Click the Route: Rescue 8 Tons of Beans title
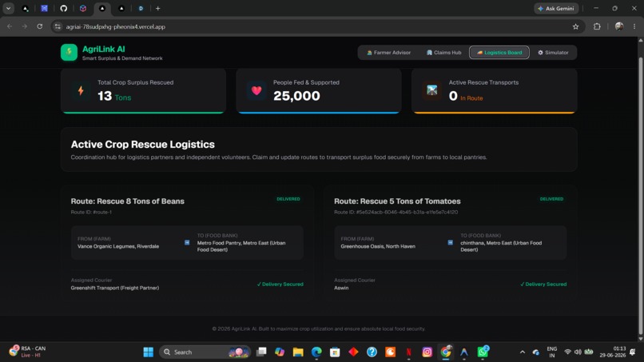This screenshot has width=644, height=362. pyautogui.click(x=127, y=201)
